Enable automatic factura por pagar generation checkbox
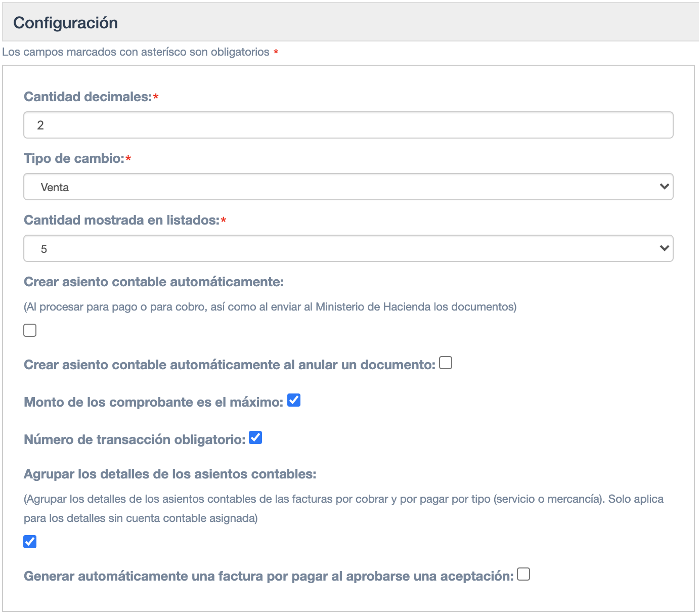This screenshot has width=699, height=616. pos(523,574)
